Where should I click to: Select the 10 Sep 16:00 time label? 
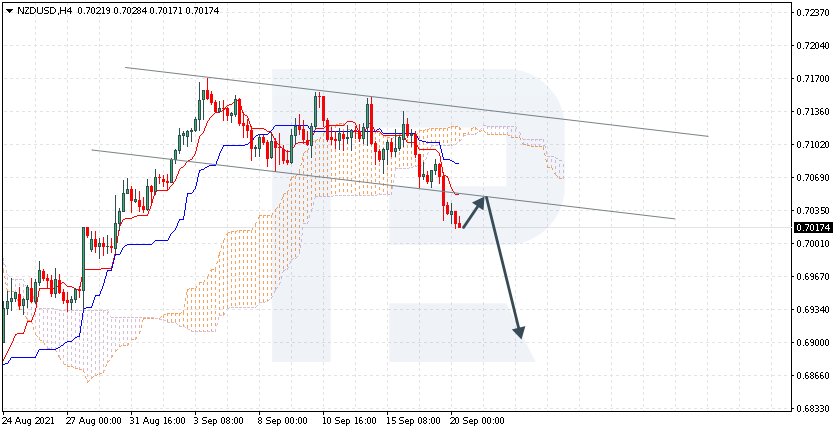[x=348, y=422]
